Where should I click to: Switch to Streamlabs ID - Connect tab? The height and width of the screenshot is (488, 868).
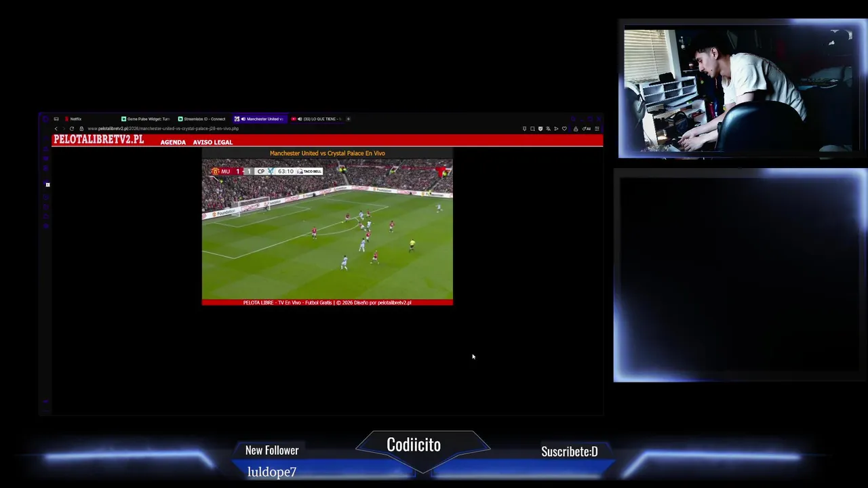[x=203, y=119]
